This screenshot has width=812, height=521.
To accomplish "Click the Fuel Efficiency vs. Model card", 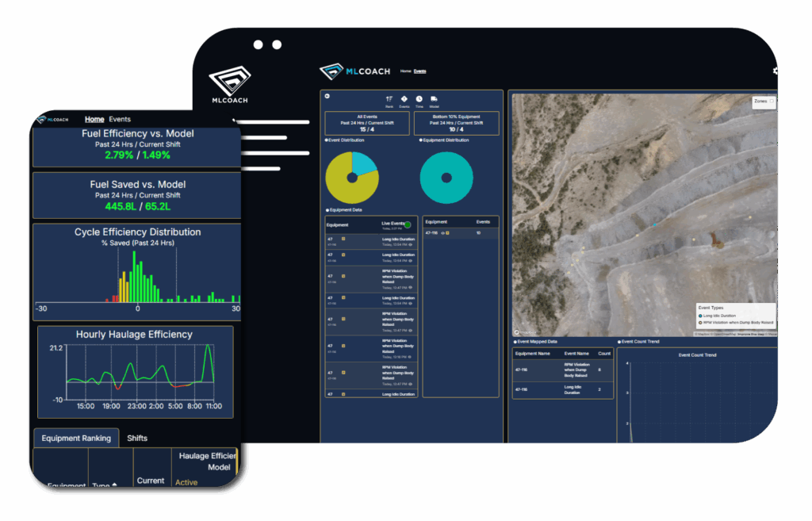I will pos(137,147).
